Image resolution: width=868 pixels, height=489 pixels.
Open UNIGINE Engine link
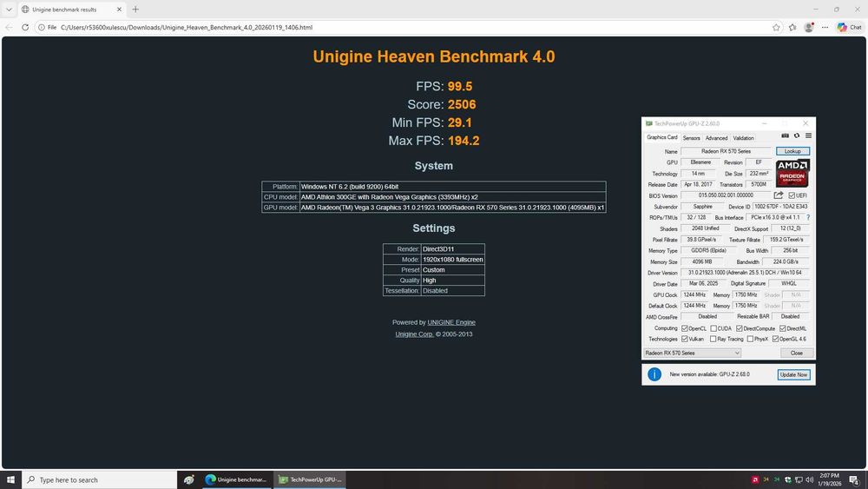(x=451, y=322)
